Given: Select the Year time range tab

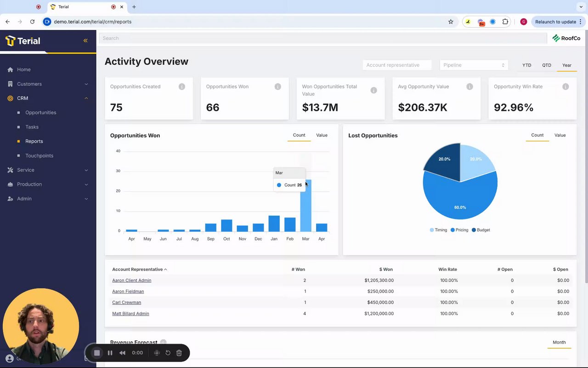Looking at the screenshot, I should click(x=567, y=65).
